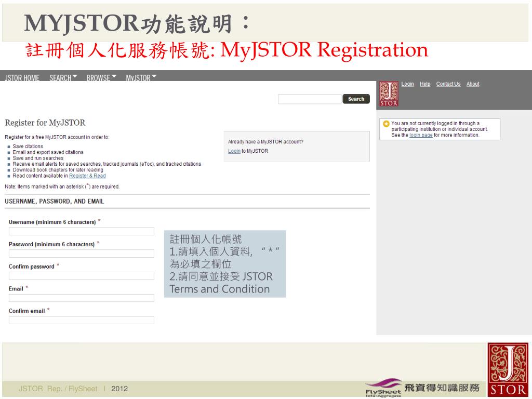This screenshot has height=399, width=532.
Task: Expand the BROWSE dropdown menu
Action: pyautogui.click(x=101, y=78)
